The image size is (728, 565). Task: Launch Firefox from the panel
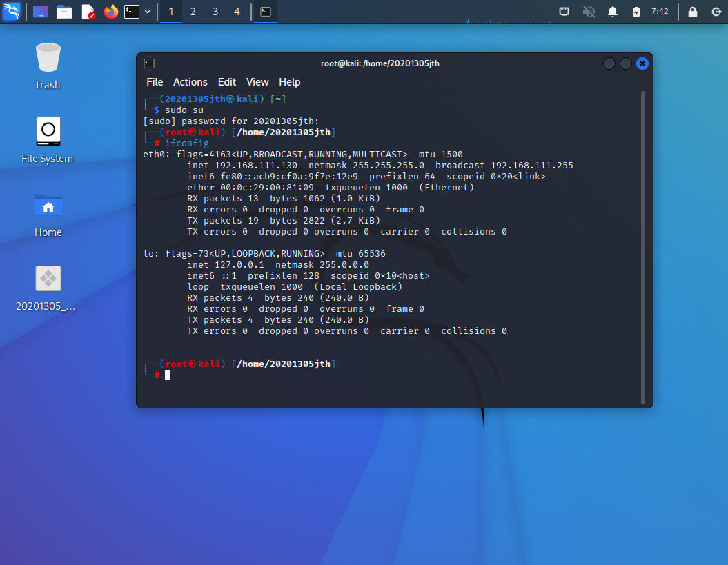tap(111, 12)
